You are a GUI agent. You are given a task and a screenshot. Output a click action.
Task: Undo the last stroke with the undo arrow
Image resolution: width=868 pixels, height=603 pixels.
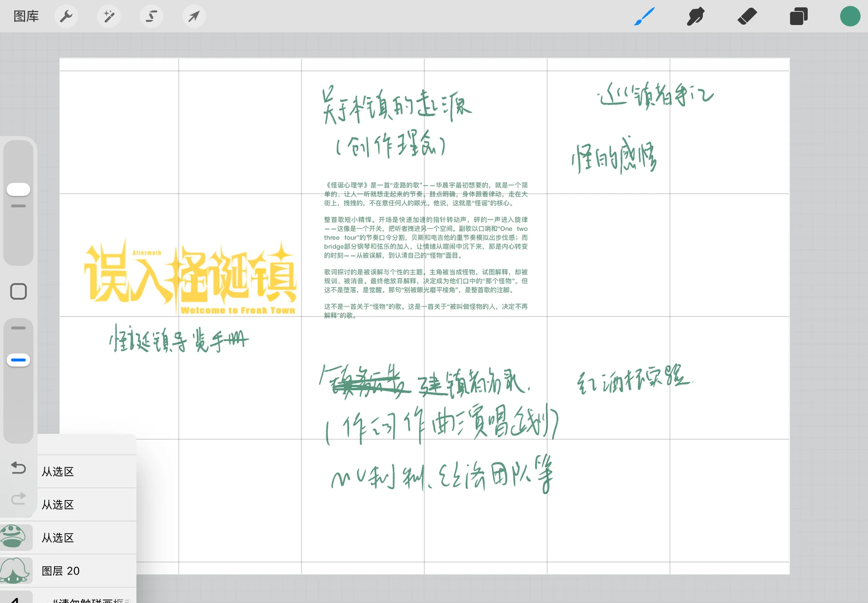coord(18,468)
